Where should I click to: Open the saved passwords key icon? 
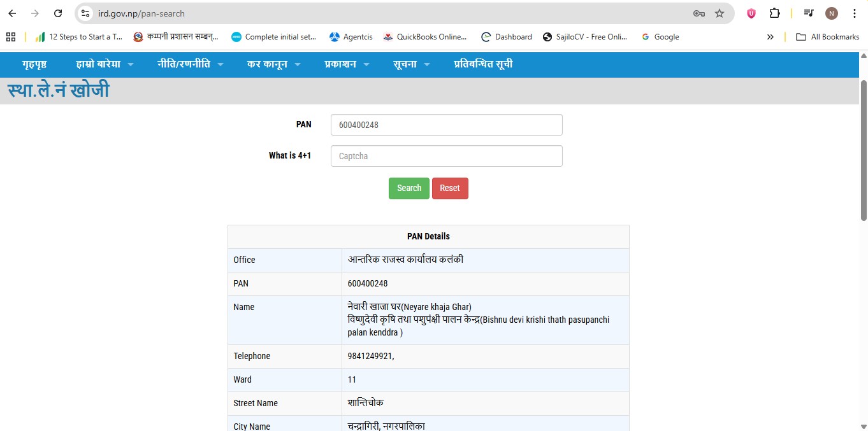[x=699, y=13]
